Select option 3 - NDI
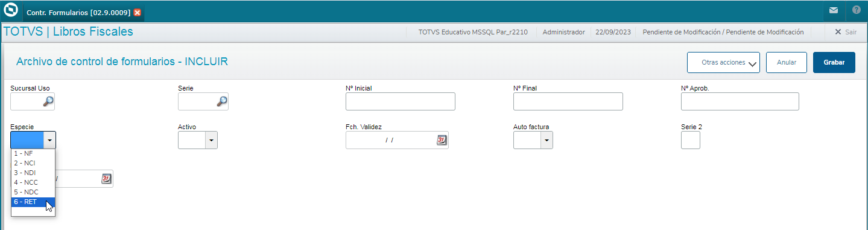Viewport: 868px width, 230px height. pos(33,173)
